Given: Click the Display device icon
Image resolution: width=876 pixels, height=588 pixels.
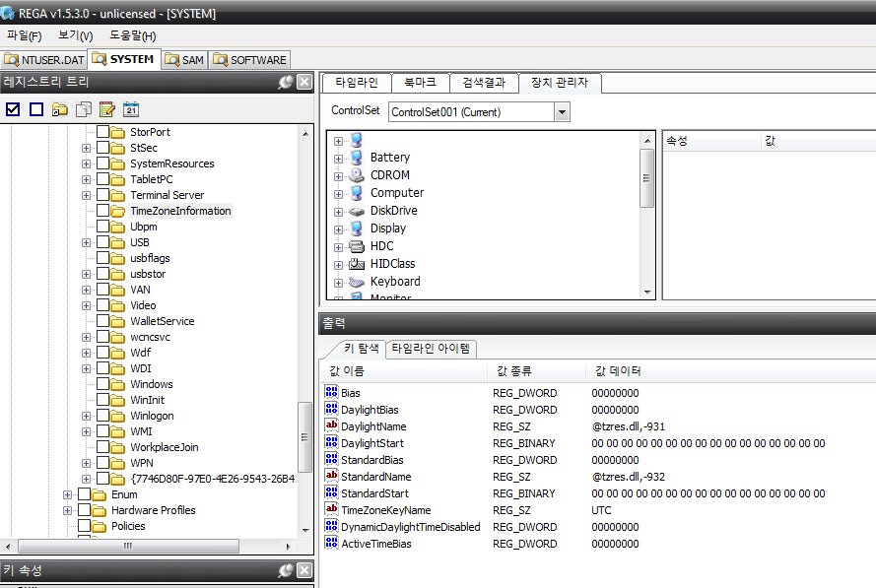Looking at the screenshot, I should pos(357,229).
